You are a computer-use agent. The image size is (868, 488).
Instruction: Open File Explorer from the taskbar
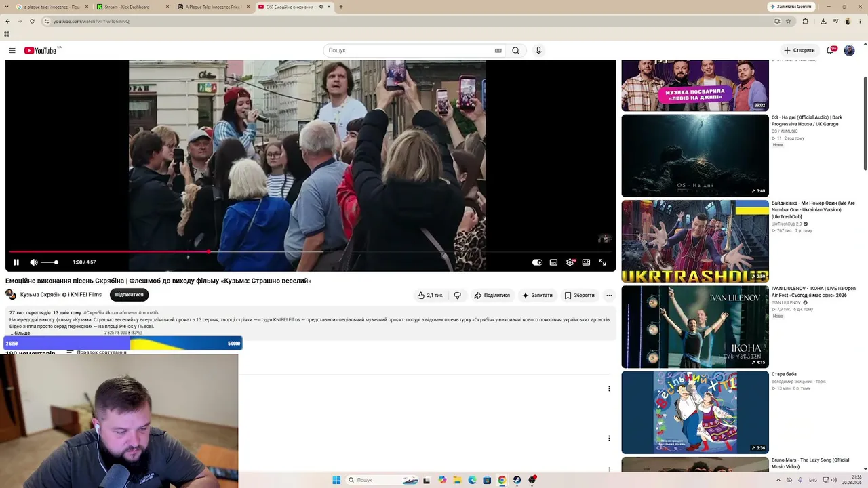point(457,480)
